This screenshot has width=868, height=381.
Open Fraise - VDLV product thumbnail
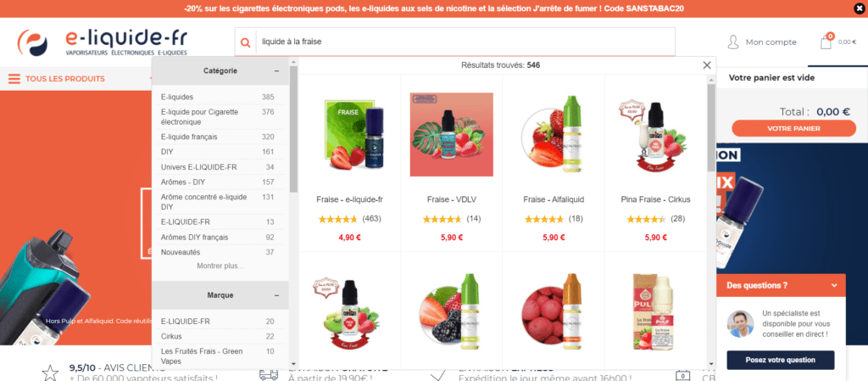point(452,135)
